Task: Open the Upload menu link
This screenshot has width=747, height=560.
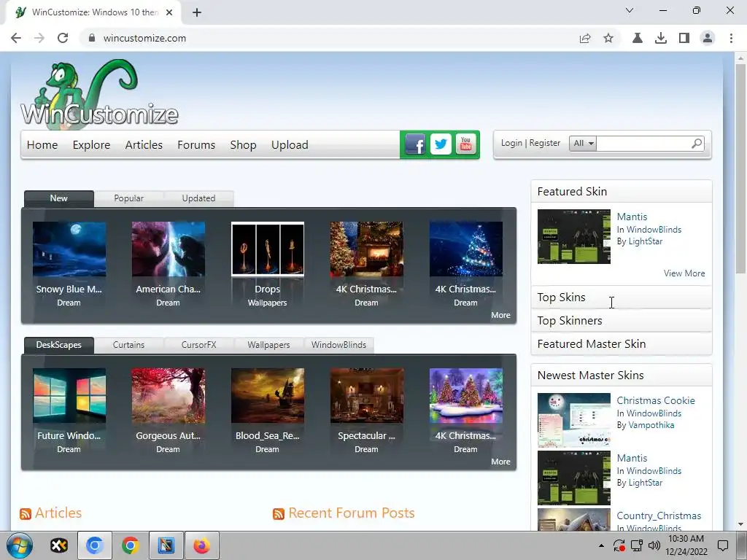Action: point(290,145)
